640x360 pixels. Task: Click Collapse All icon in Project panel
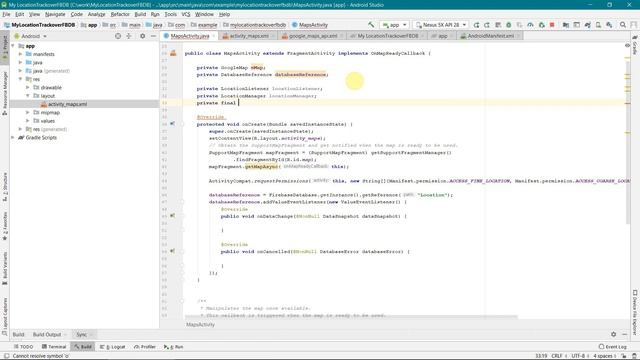click(129, 36)
